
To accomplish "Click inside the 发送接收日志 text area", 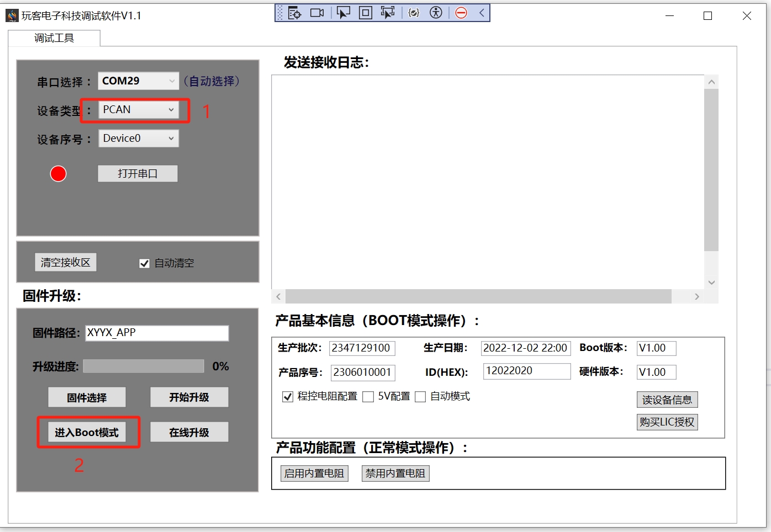I will (488, 182).
